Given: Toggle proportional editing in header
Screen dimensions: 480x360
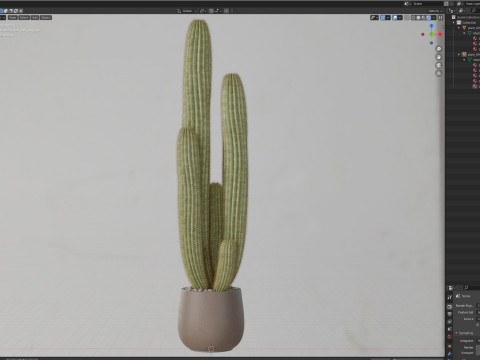Looking at the screenshot, I should click(x=226, y=11).
